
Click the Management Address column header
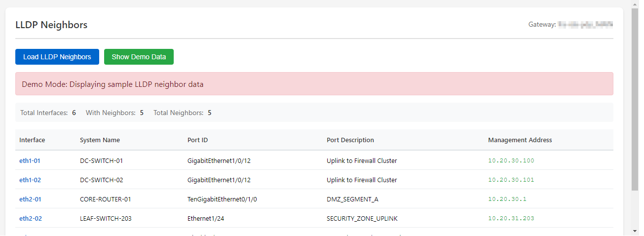click(x=520, y=140)
